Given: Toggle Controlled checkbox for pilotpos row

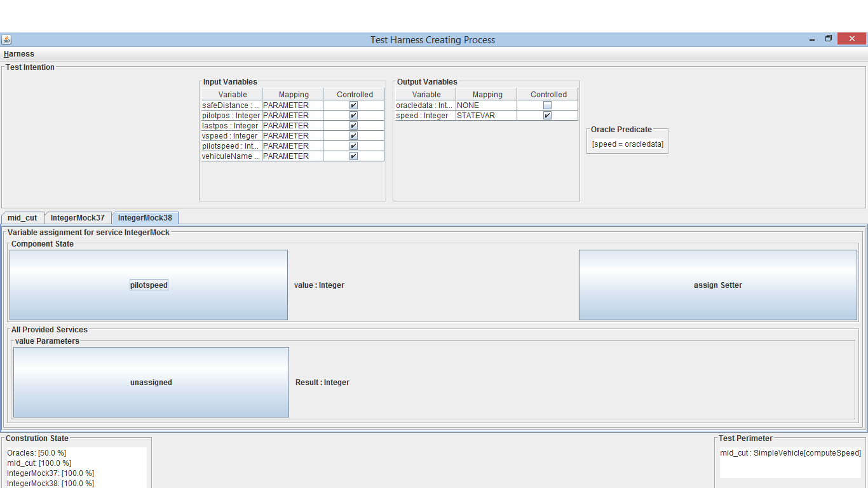Looking at the screenshot, I should [353, 116].
